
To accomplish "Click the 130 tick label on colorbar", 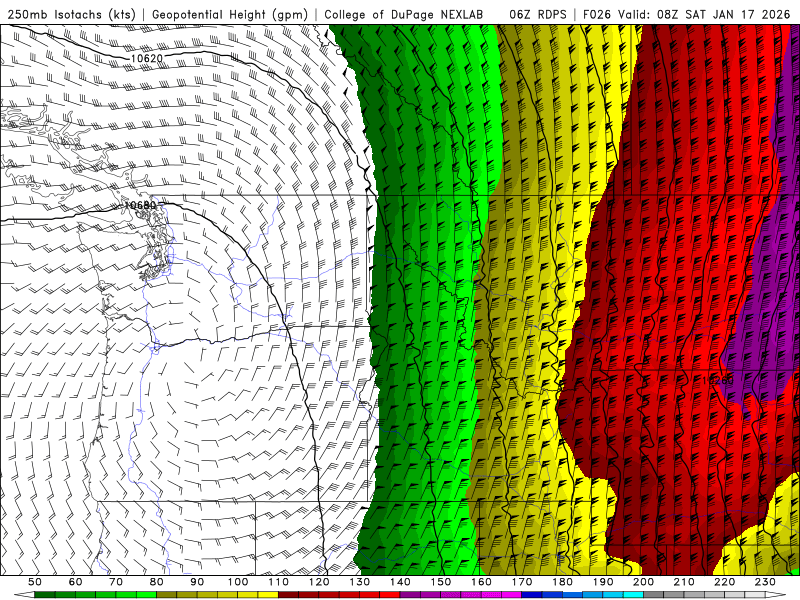I will click(x=359, y=582).
